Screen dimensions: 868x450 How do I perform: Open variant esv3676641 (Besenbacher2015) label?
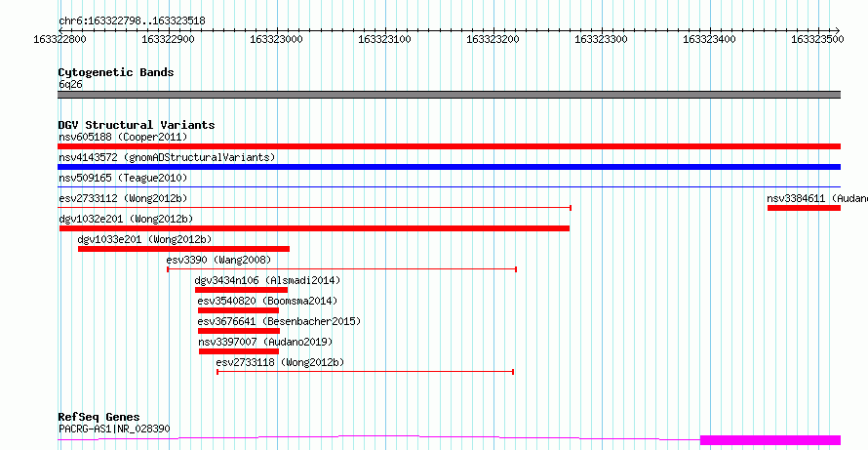[x=279, y=321]
